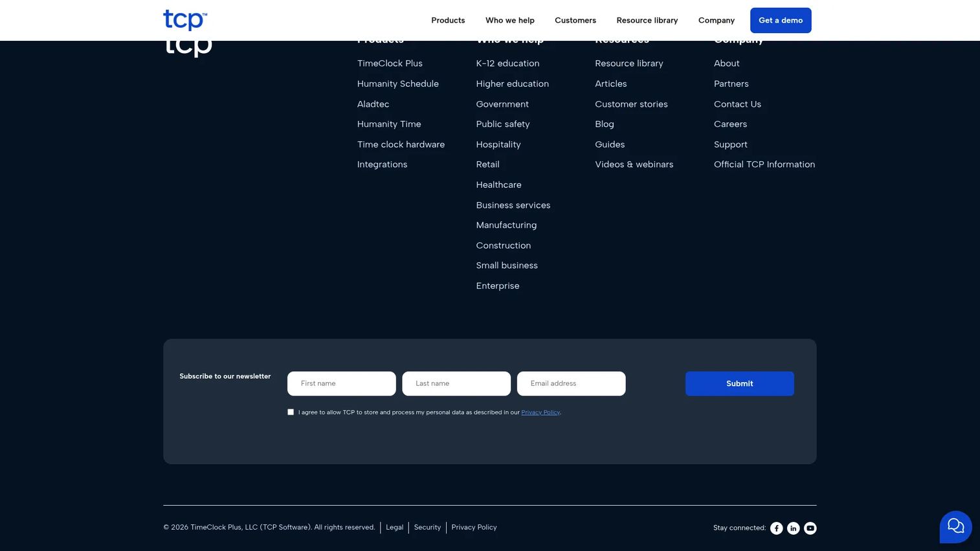The height and width of the screenshot is (551, 980).
Task: Go to TimeClock Plus product page
Action: coord(390,63)
